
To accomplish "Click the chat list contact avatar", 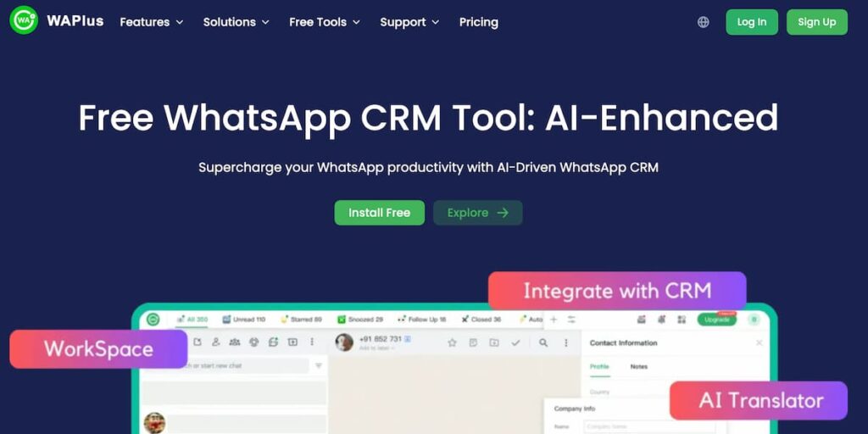I will [x=154, y=423].
